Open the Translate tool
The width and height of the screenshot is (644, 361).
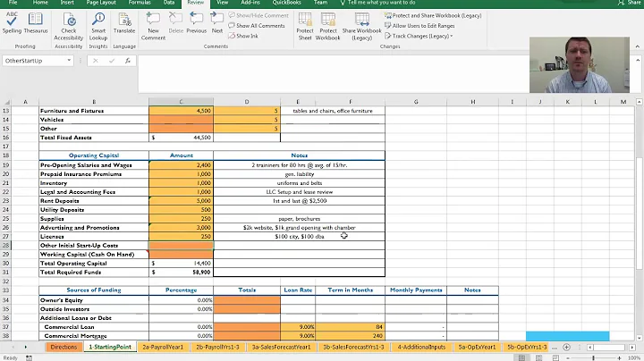pos(124,23)
